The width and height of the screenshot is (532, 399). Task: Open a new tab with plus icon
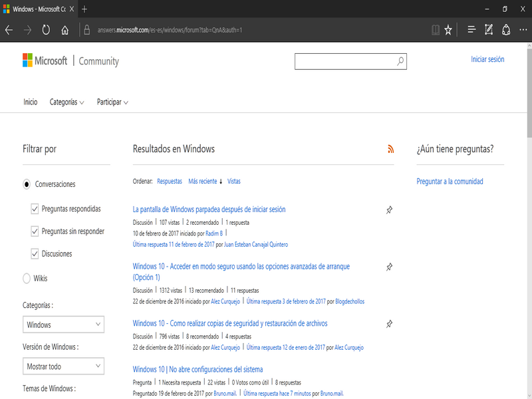pyautogui.click(x=84, y=9)
